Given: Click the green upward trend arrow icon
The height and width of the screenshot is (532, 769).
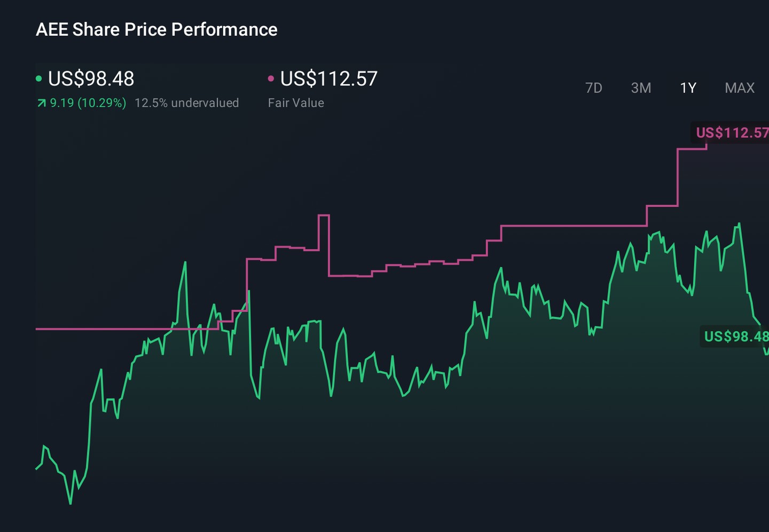Looking at the screenshot, I should tap(41, 103).
